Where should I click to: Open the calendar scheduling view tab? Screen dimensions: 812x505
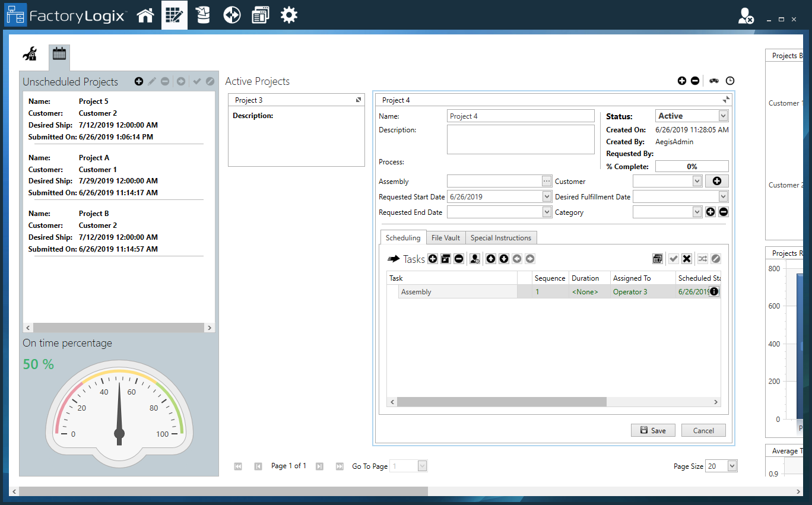(59, 54)
